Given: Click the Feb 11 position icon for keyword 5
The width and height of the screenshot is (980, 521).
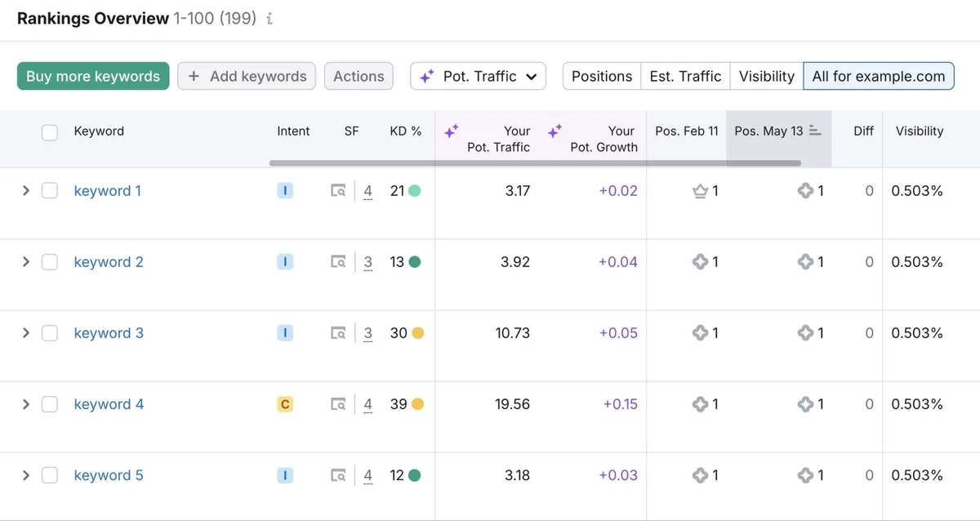Looking at the screenshot, I should 700,475.
